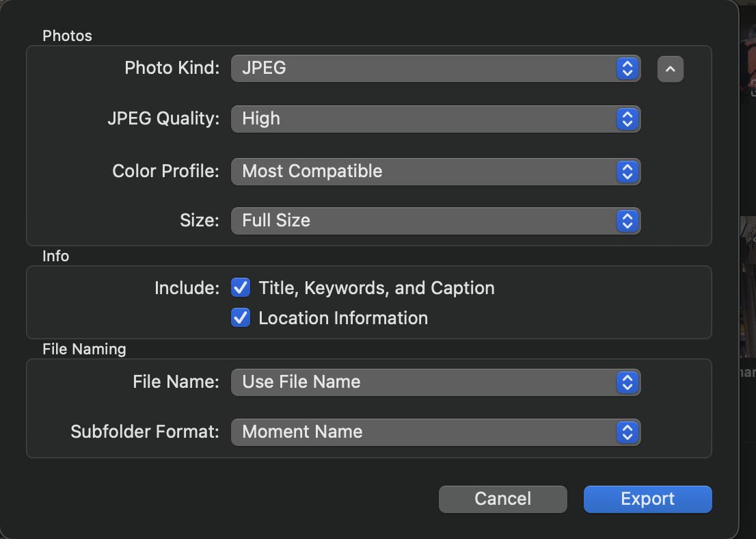The image size is (756, 539).
Task: Click the File Naming section heading
Action: pyautogui.click(x=84, y=349)
